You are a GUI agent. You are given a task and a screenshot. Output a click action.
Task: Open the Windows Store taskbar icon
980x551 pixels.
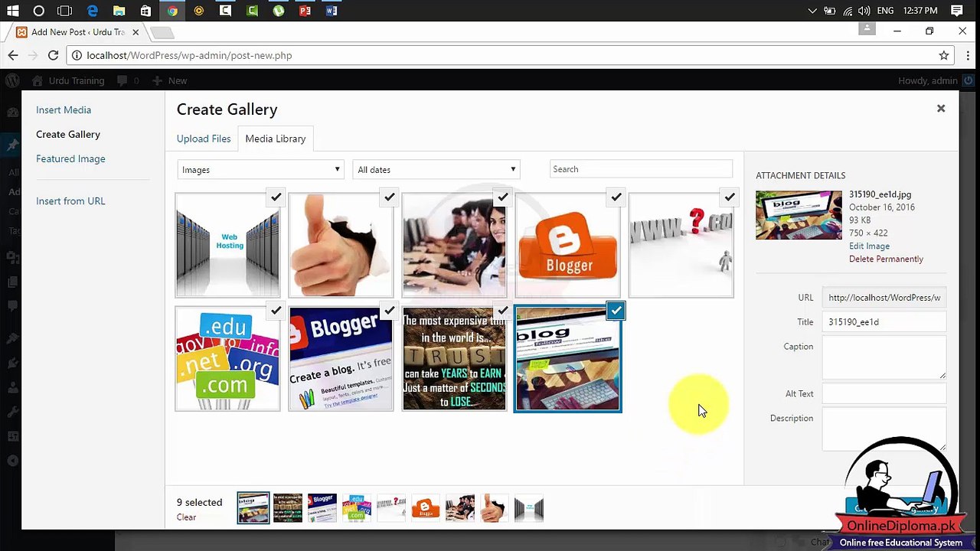click(x=145, y=11)
